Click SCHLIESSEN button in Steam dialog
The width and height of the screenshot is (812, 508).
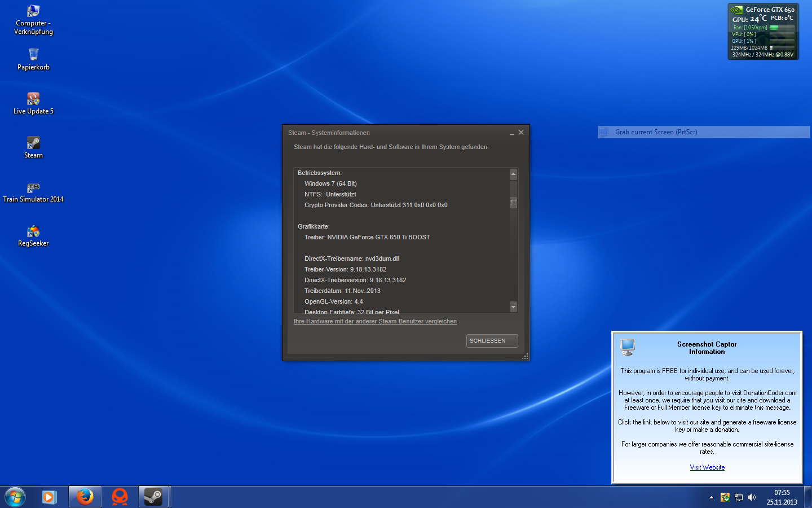tap(492, 341)
